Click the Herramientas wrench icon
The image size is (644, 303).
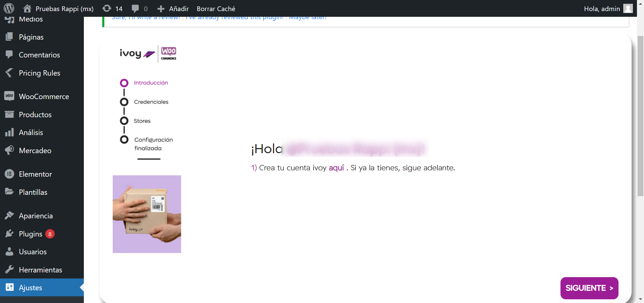pos(9,269)
